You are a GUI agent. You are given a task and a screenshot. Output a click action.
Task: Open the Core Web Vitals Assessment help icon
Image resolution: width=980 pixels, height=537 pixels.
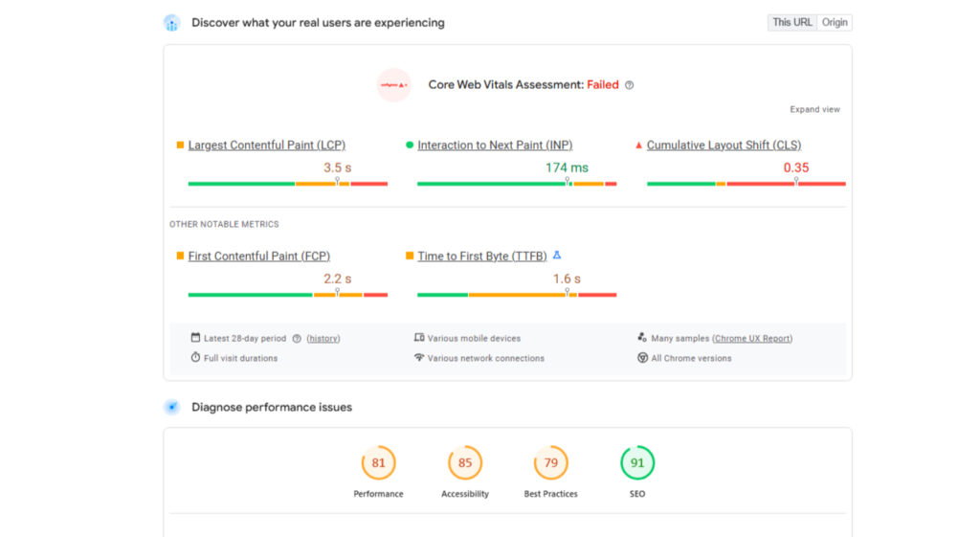(x=630, y=85)
